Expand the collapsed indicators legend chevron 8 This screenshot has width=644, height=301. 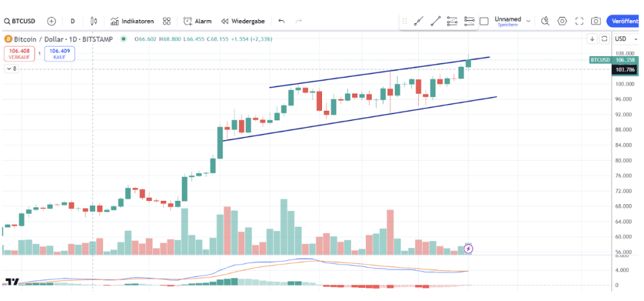(11, 69)
